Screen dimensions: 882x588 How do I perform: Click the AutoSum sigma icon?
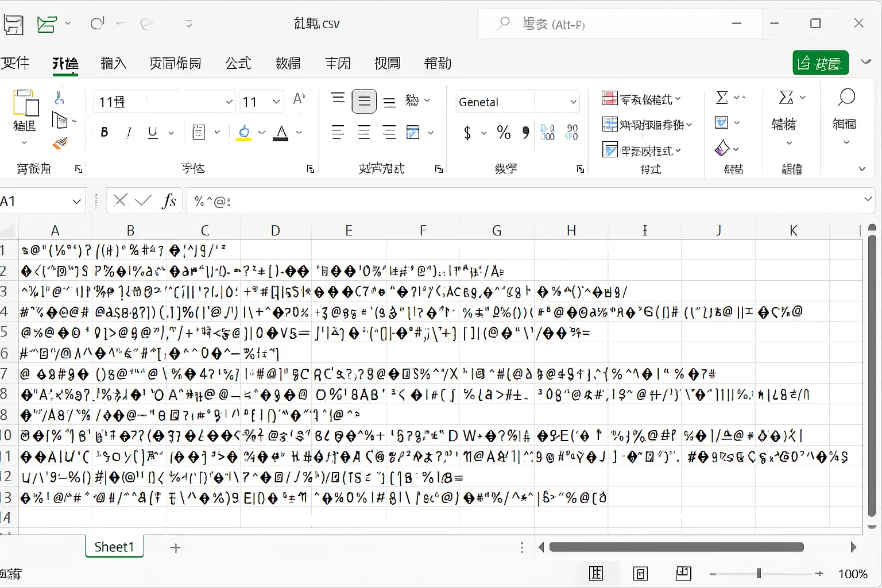[722, 98]
